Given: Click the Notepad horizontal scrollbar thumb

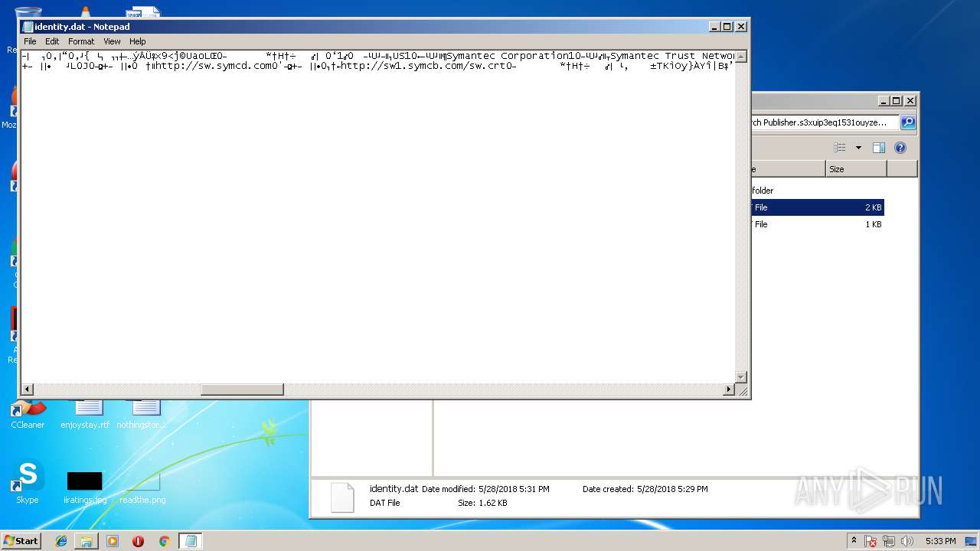Looking at the screenshot, I should tap(242, 390).
